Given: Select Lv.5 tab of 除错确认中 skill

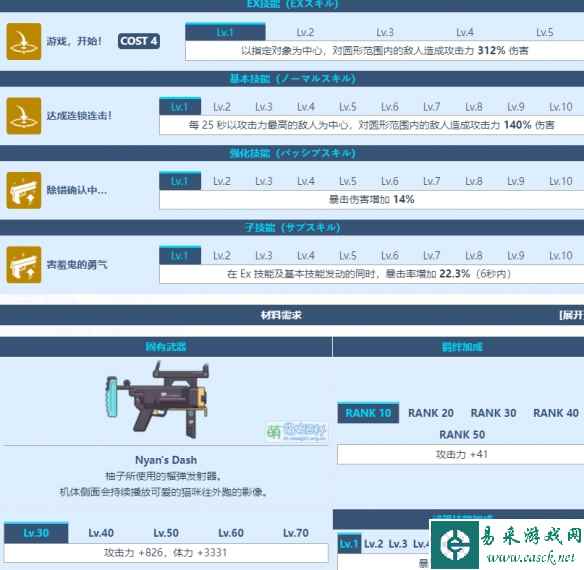Looking at the screenshot, I should [348, 181].
